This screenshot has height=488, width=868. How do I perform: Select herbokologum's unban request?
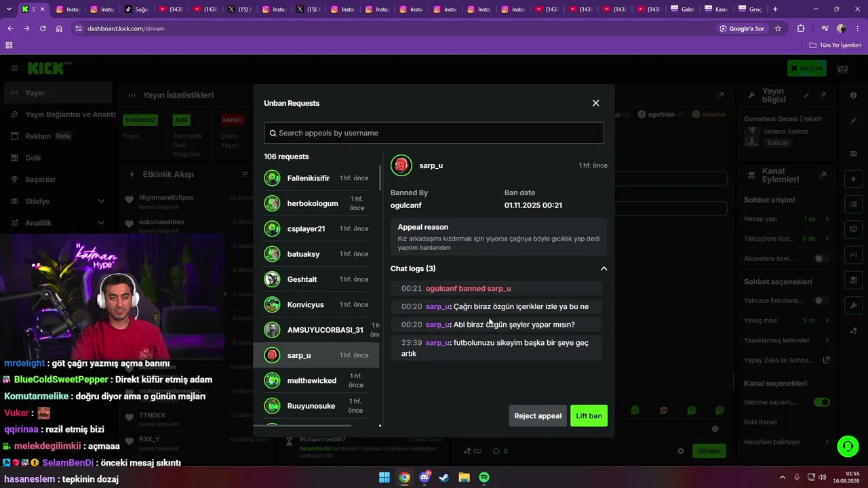[x=316, y=203]
